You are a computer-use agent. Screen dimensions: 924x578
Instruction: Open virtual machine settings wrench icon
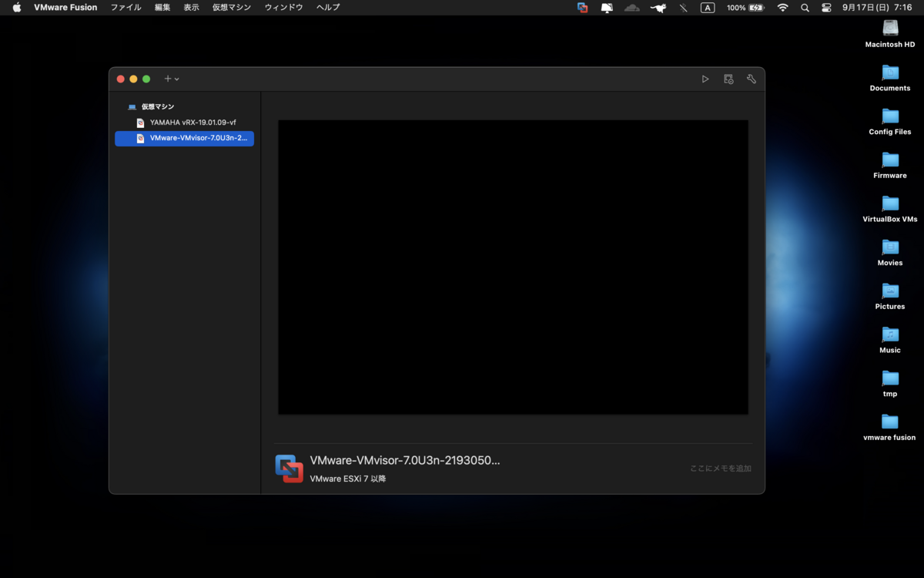(x=752, y=79)
